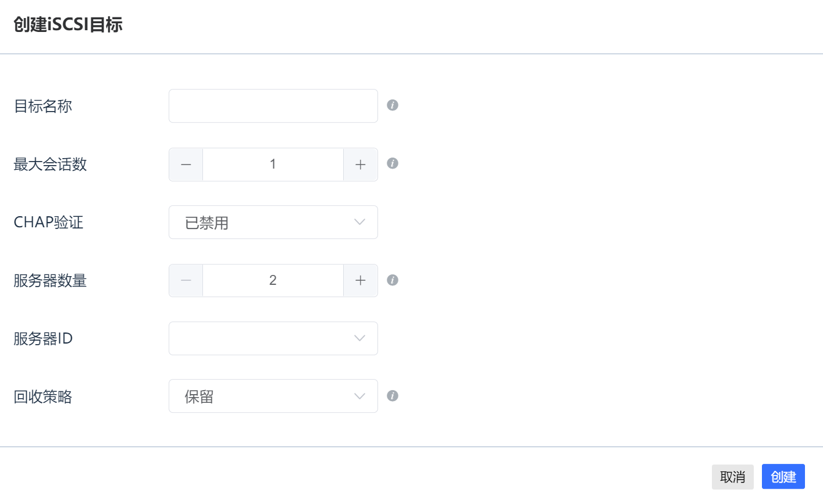This screenshot has height=504, width=823.
Task: Show the info tooltip icon for 服务器数量
Action: point(393,280)
